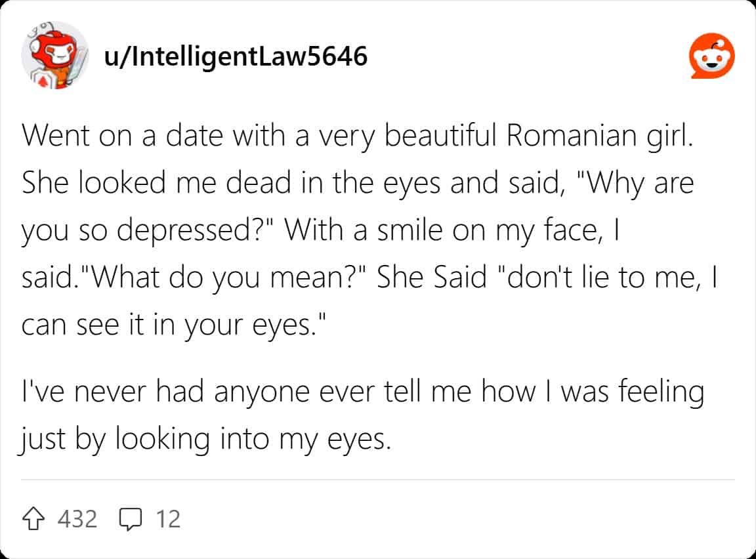The width and height of the screenshot is (756, 559).
Task: Open the poster's Snoo avatar
Action: (55, 55)
